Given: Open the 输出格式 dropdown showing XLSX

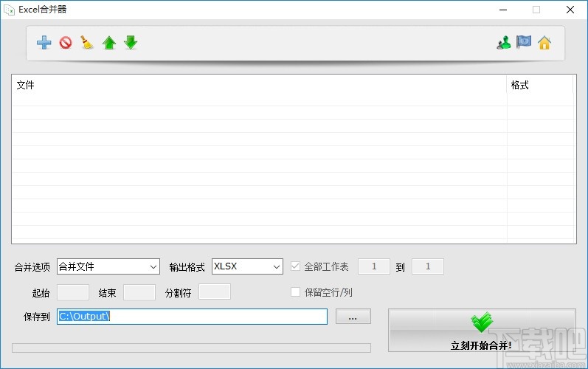Looking at the screenshot, I should [x=247, y=266].
